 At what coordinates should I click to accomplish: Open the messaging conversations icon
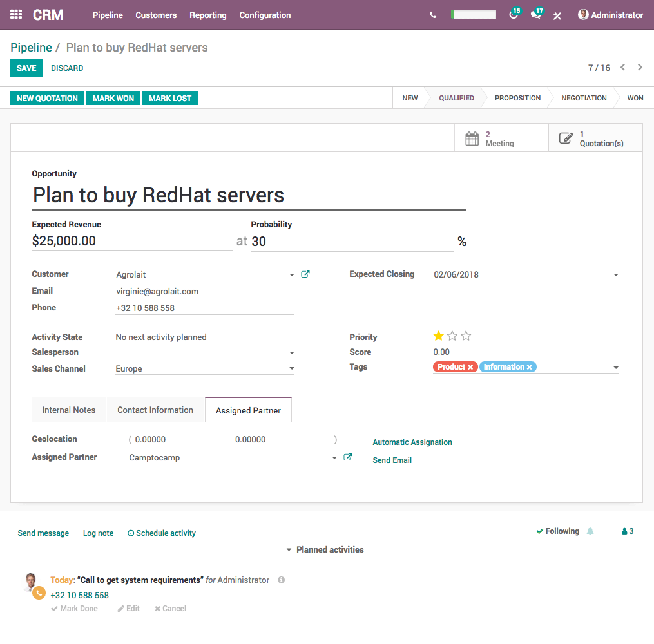536,14
